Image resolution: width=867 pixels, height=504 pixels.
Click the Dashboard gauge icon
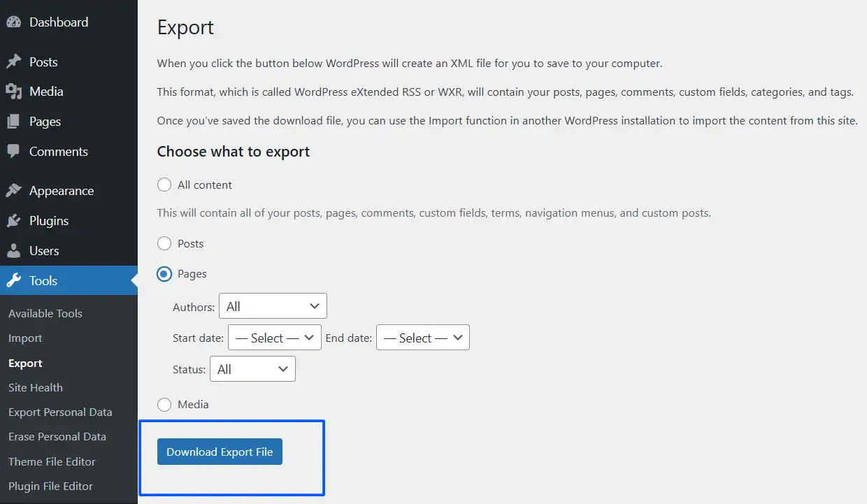click(x=13, y=22)
